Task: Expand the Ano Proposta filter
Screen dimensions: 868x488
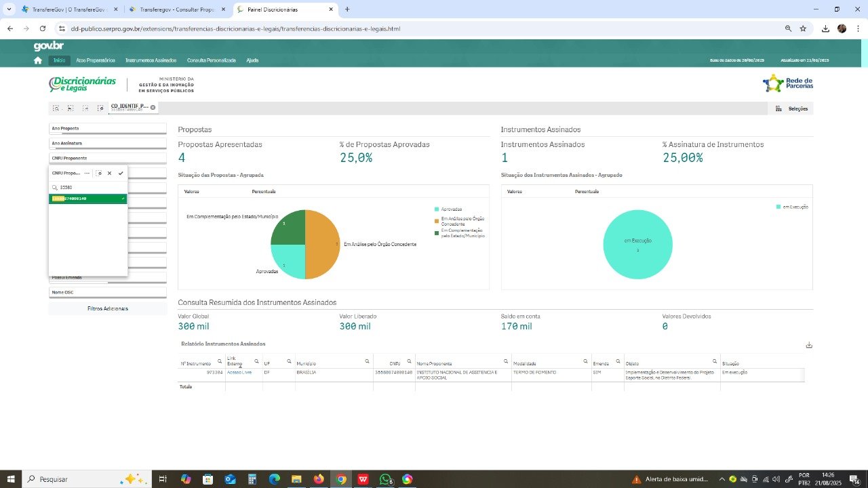Action: pyautogui.click(x=107, y=128)
